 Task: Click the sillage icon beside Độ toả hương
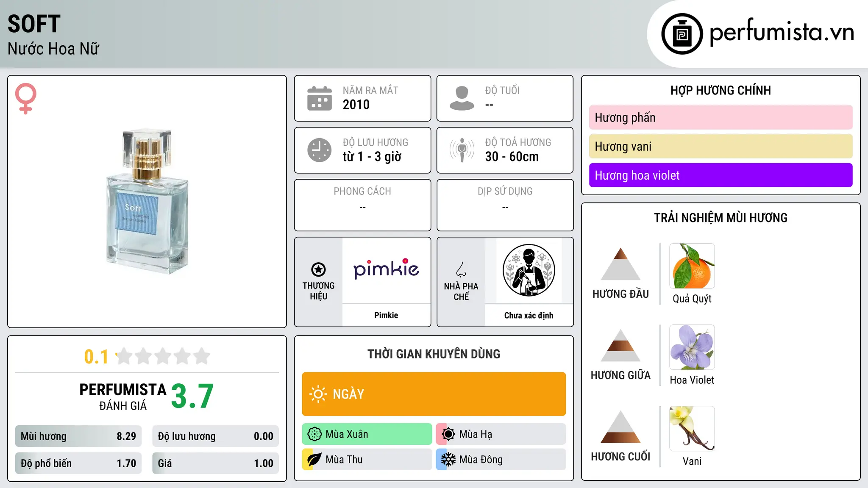click(462, 150)
